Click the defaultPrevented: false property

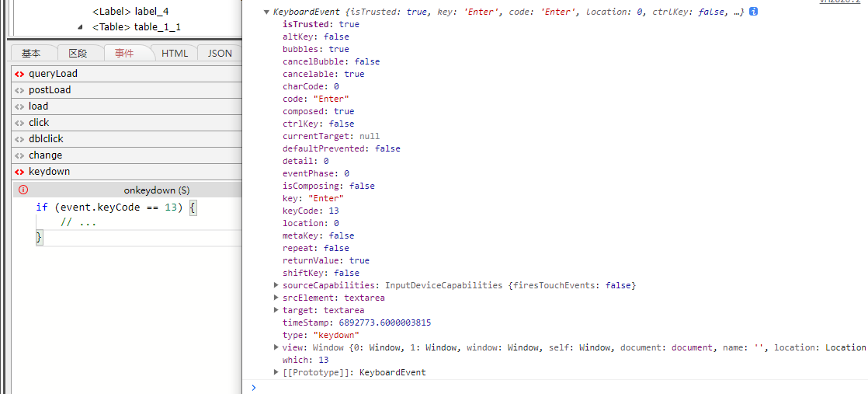pos(341,148)
